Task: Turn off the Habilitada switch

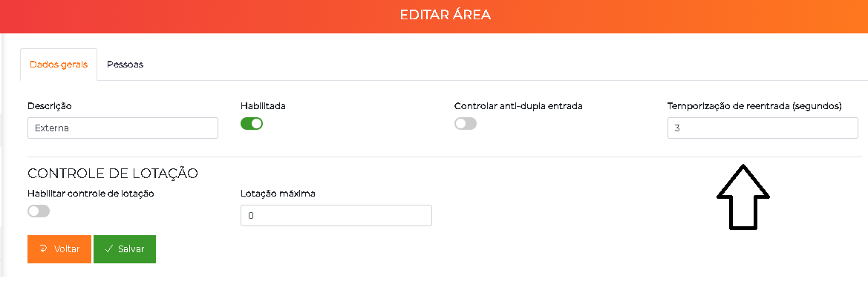Action: pos(251,123)
